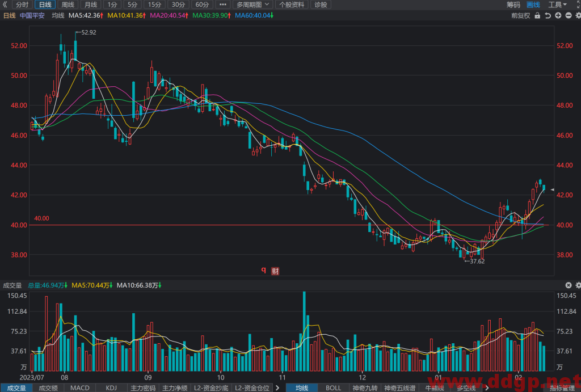Zoom out chart with the minus icon
This screenshot has height=392, width=581.
[568, 15]
